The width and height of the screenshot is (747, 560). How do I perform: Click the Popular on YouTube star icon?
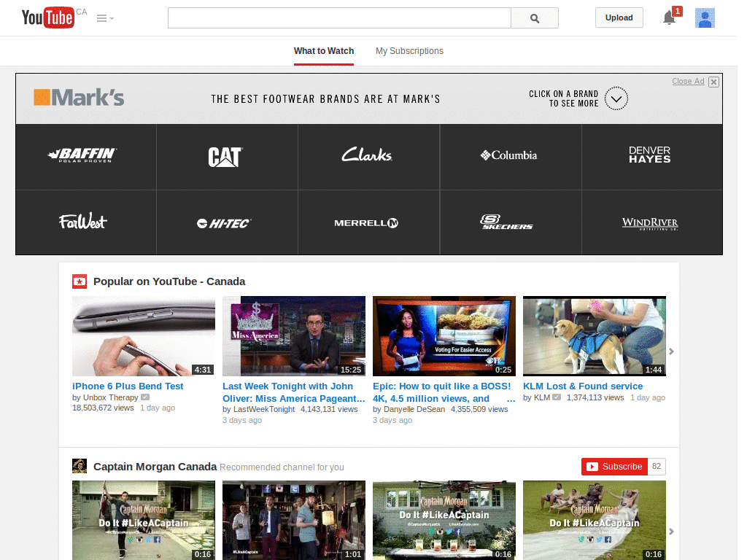[x=80, y=281]
